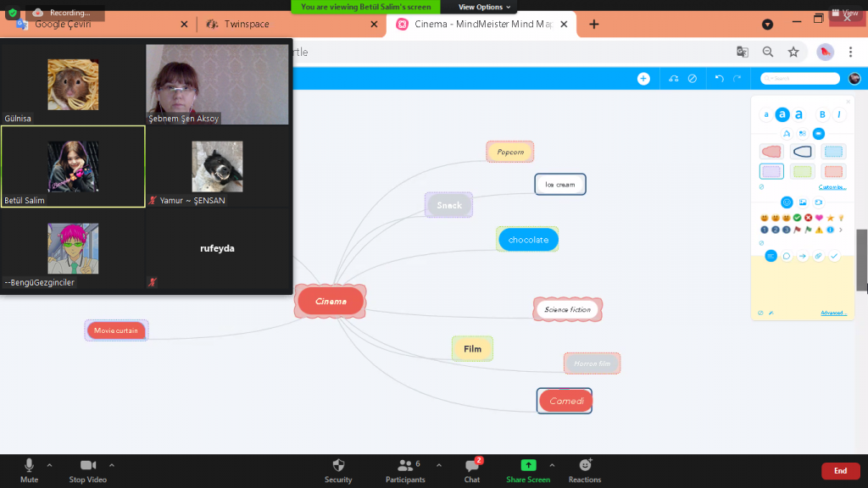
Task: Expand the audio options arrow beside Mute
Action: coord(49,464)
